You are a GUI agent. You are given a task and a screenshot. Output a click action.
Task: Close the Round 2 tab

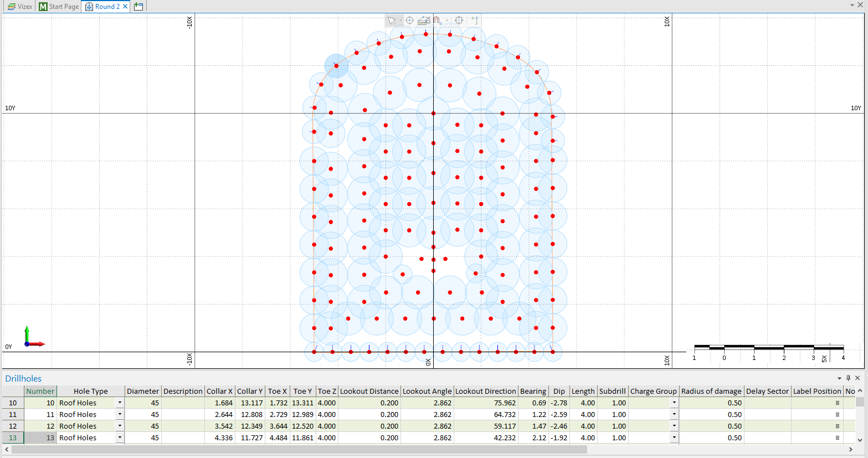click(125, 7)
